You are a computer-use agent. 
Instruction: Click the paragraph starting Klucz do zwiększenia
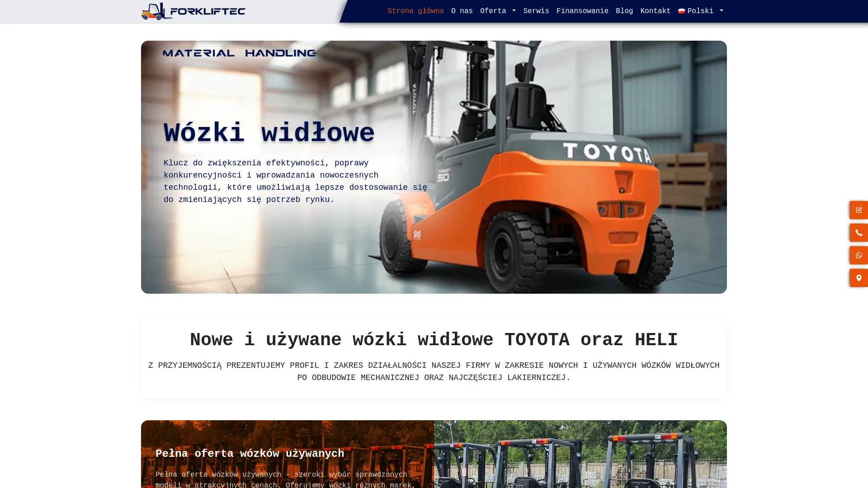point(295,181)
